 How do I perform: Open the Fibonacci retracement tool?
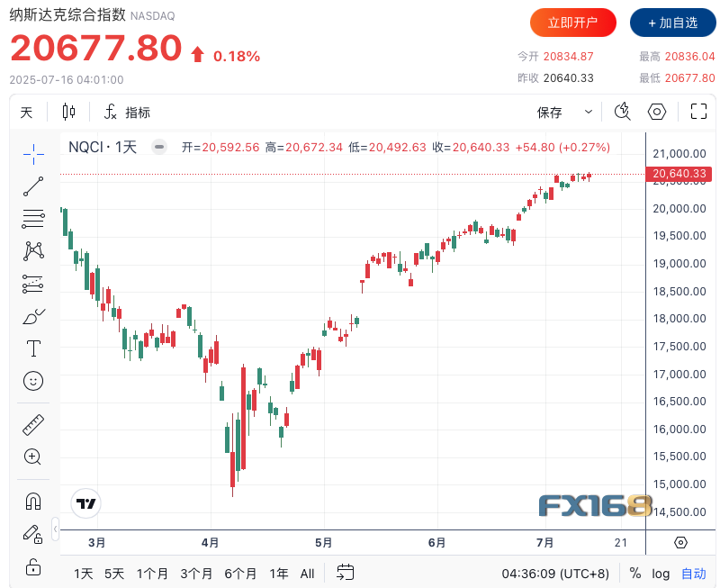tap(33, 218)
